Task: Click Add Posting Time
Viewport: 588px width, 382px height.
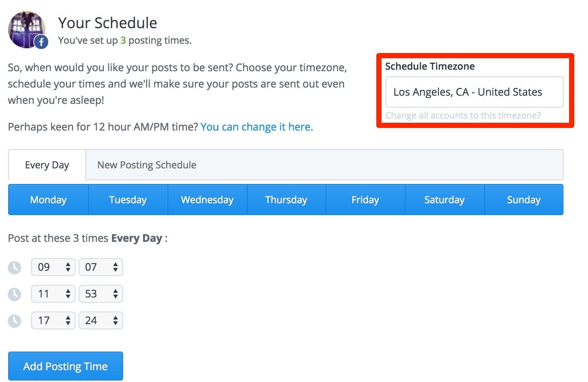Action: point(65,366)
